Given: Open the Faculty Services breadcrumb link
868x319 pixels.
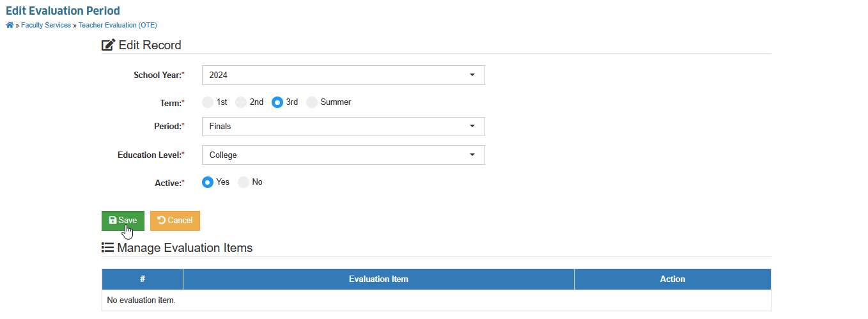Looking at the screenshot, I should coord(46,25).
